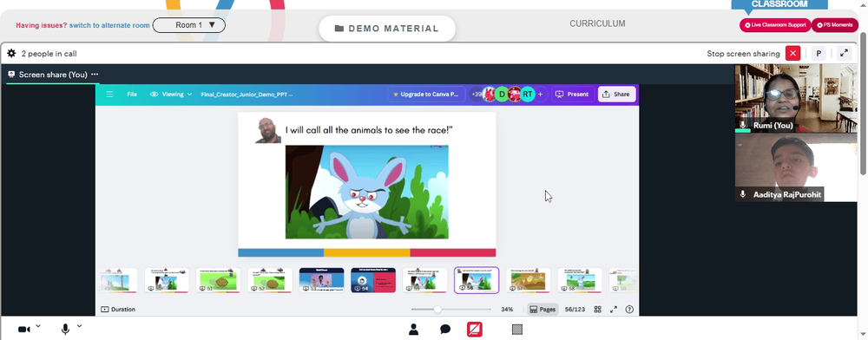Image resolution: width=868 pixels, height=340 pixels.
Task: Click the camera icon in call bar
Action: coord(23,329)
